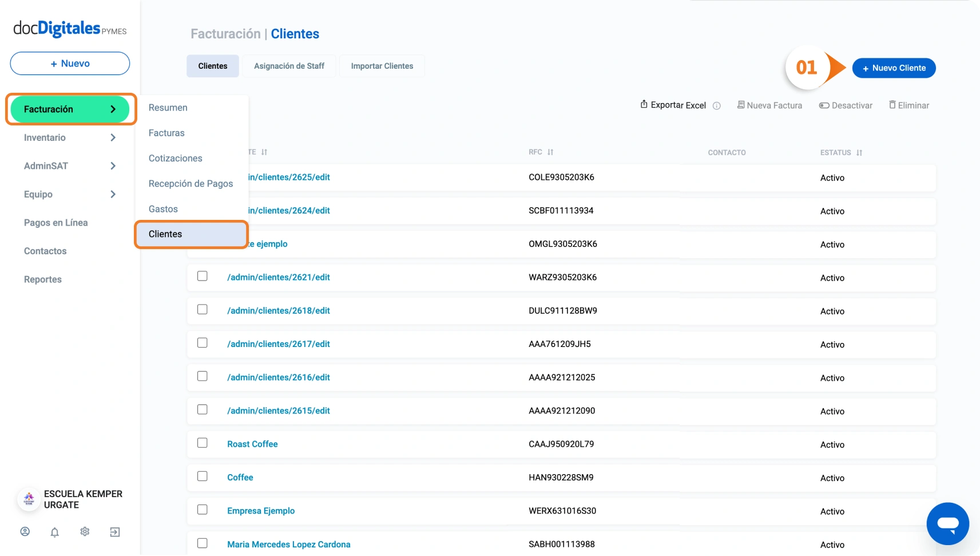Viewport: 980px width, 556px height.
Task: Click the Escuela Kemper Urgate avatar
Action: [29, 499]
